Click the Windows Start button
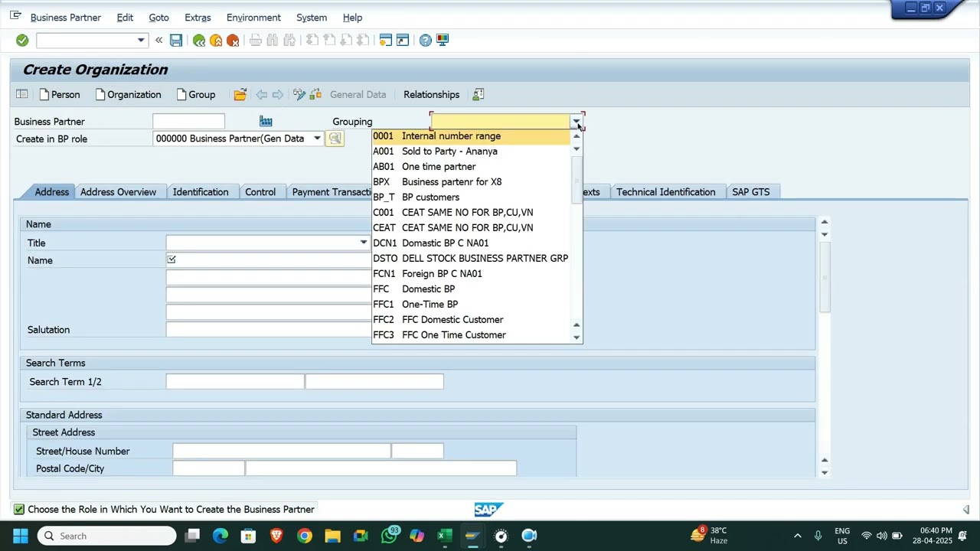 pyautogui.click(x=21, y=536)
